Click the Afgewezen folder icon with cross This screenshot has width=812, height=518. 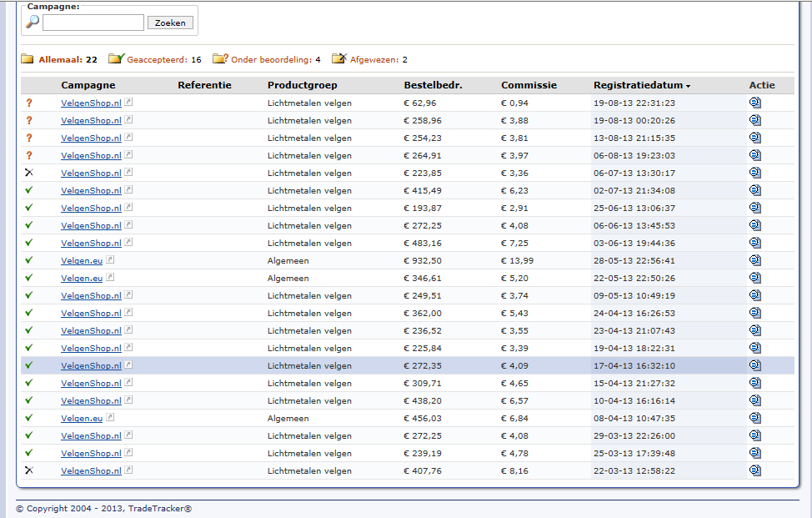coord(339,58)
